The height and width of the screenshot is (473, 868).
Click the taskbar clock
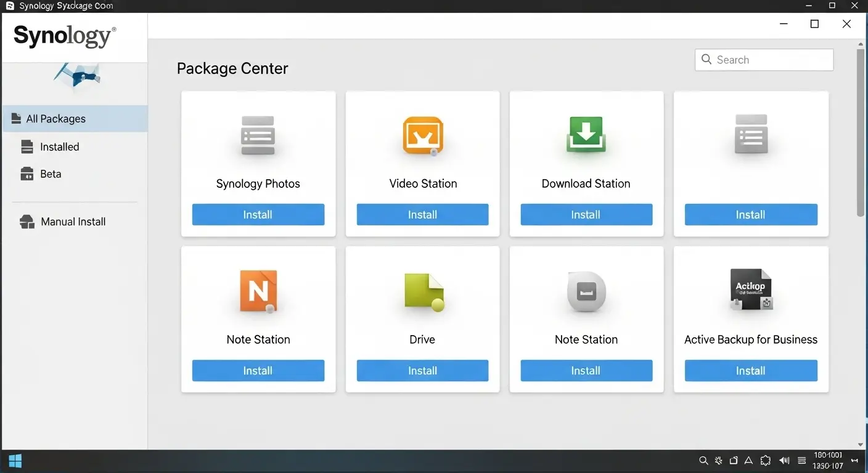click(828, 461)
